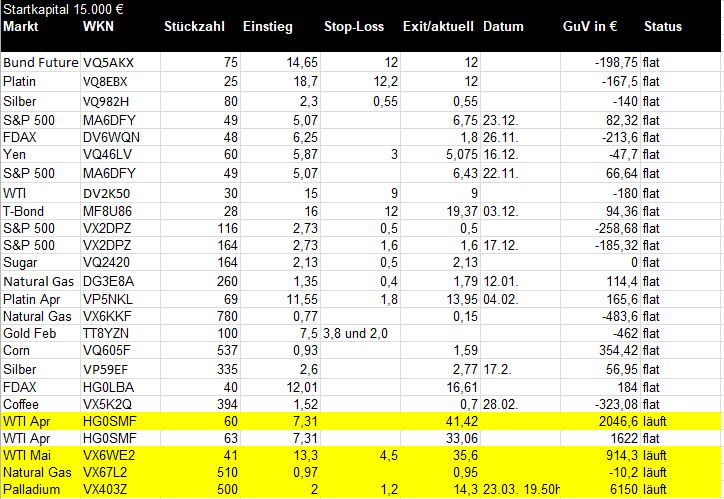This screenshot has height=499, width=724.
Task: Click the Bund Future market cell
Action: point(40,62)
